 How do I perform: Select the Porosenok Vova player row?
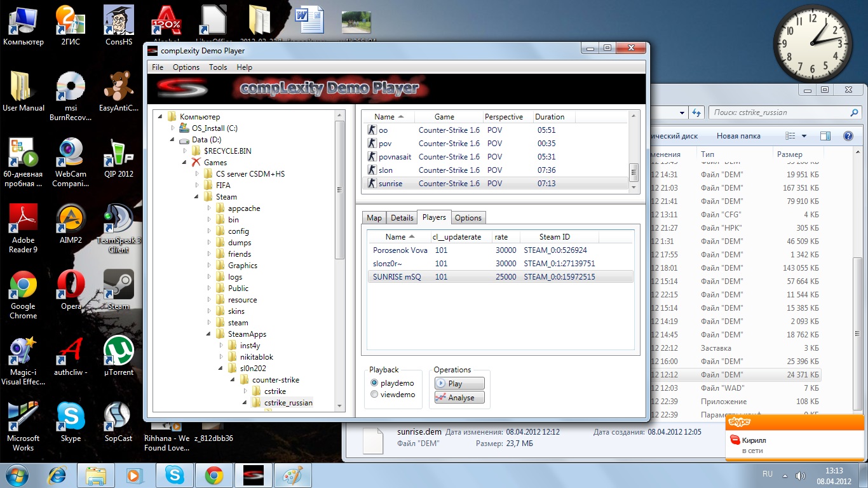click(500, 250)
